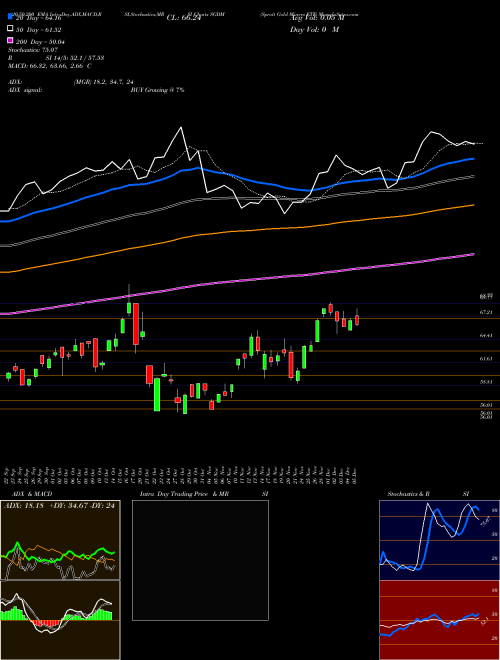Click the 'ADX & MACD' panel title
The width and height of the screenshot is (500, 660).
(32, 494)
